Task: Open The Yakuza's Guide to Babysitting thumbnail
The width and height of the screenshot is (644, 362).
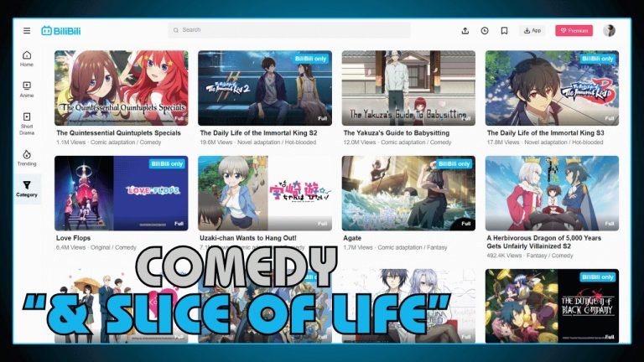Action: (x=408, y=87)
